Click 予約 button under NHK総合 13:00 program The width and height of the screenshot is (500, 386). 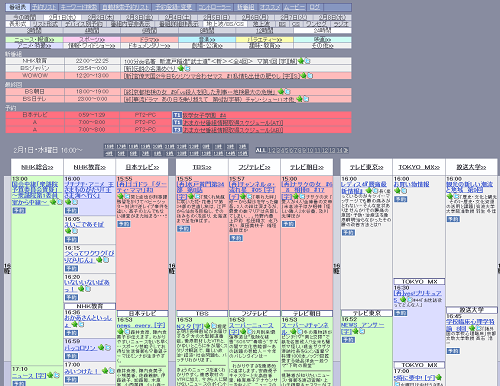19,211
